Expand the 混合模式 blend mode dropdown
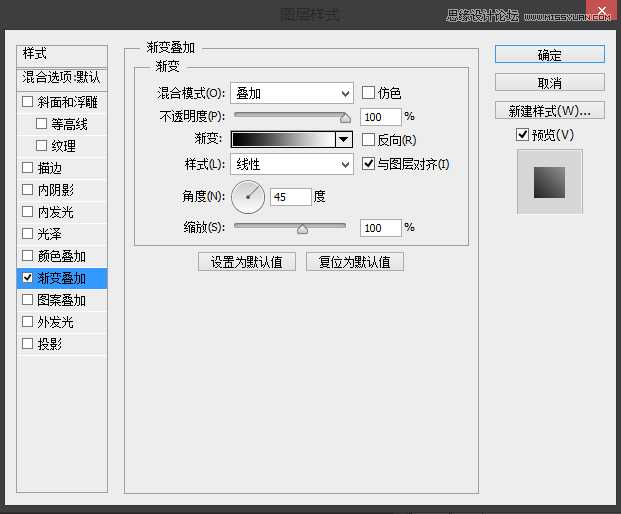Screen dimensions: 621x514 (x=291, y=93)
